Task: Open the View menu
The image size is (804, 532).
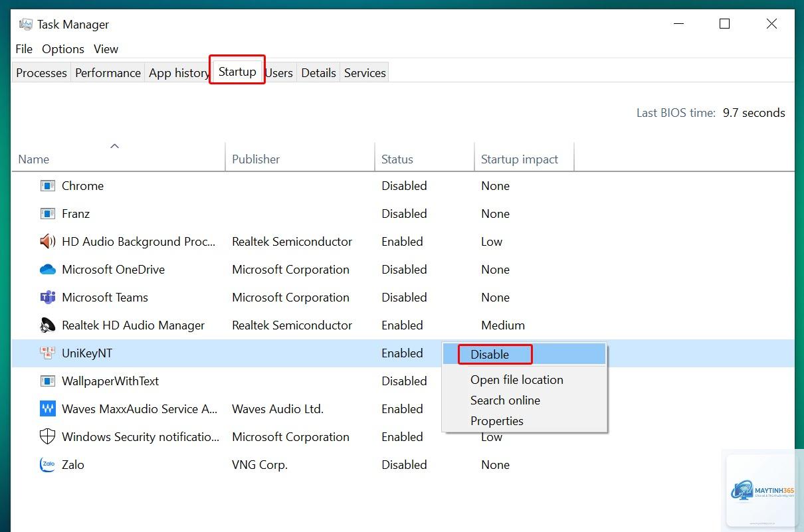Action: coord(106,49)
